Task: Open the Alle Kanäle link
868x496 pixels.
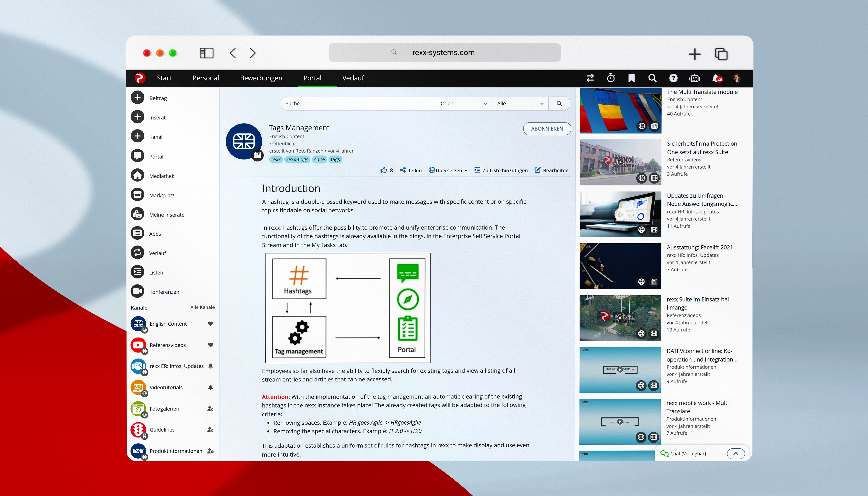Action: pyautogui.click(x=202, y=307)
